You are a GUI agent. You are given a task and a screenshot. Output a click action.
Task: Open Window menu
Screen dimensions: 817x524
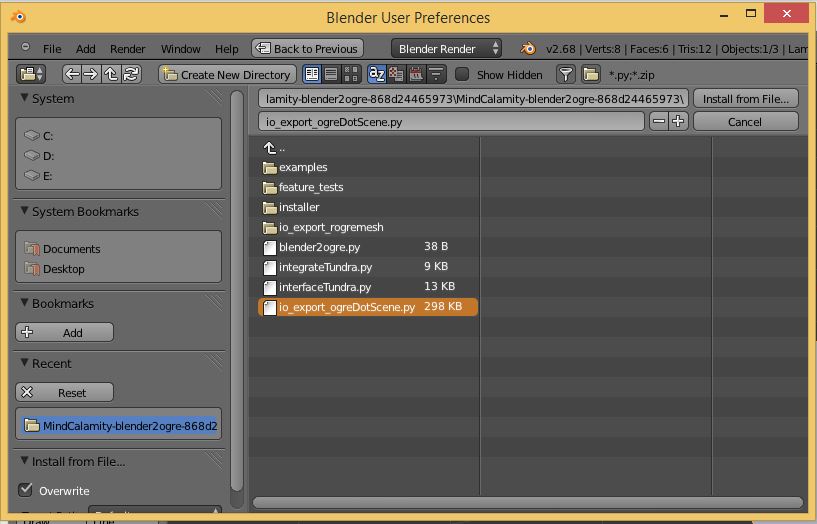click(180, 49)
